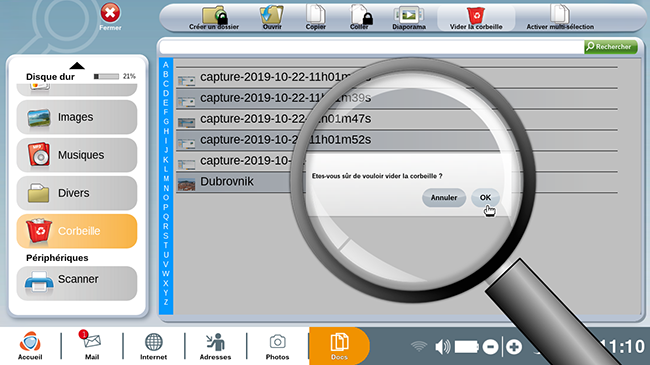Select Corbeille in sidebar
650x365 pixels.
77,231
